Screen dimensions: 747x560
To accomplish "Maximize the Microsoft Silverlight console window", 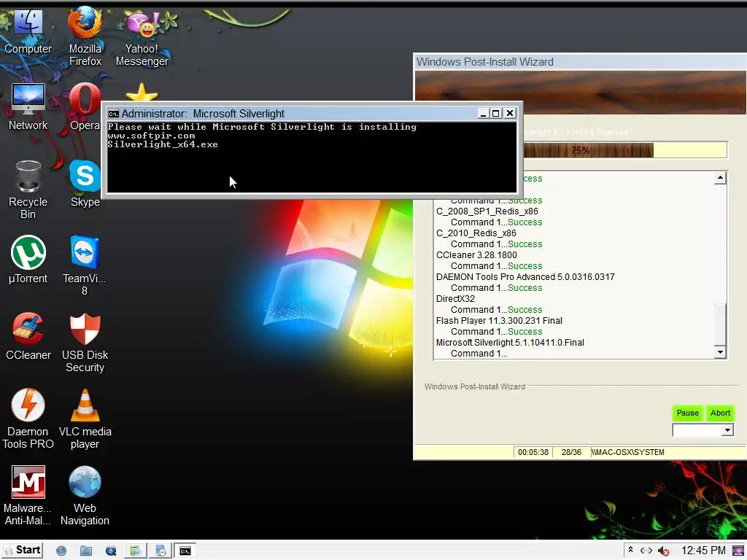I will [496, 113].
